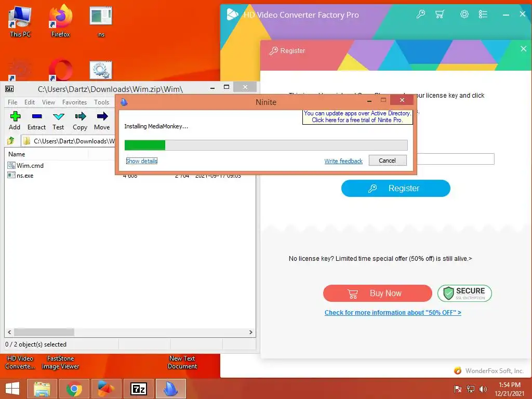Click the HD Video Converter desktop shortcut label
Image resolution: width=532 pixels, height=399 pixels.
tap(20, 362)
